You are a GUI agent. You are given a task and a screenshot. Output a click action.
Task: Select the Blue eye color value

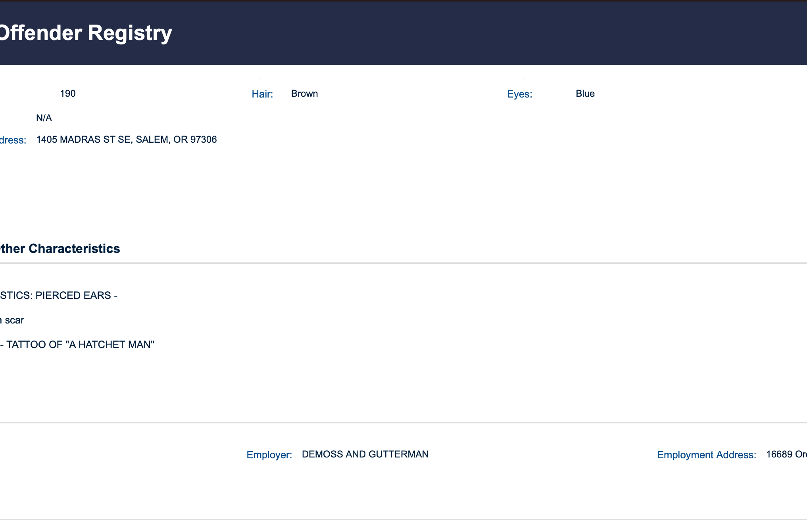585,94
